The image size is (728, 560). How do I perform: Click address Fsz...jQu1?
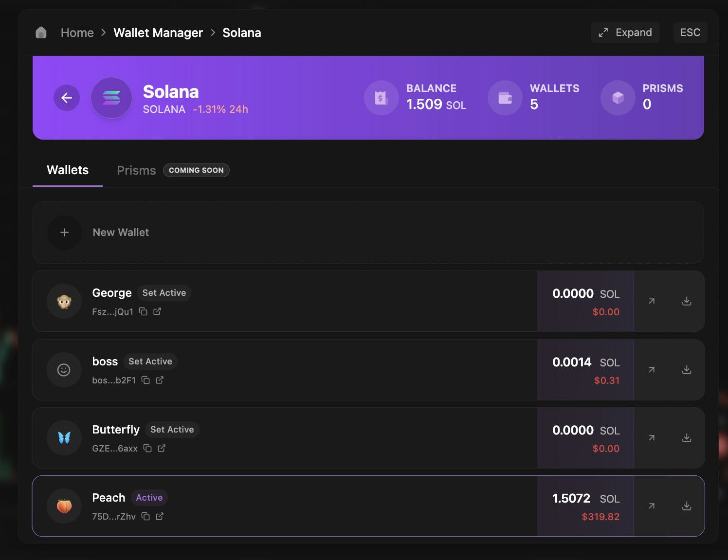(x=113, y=312)
